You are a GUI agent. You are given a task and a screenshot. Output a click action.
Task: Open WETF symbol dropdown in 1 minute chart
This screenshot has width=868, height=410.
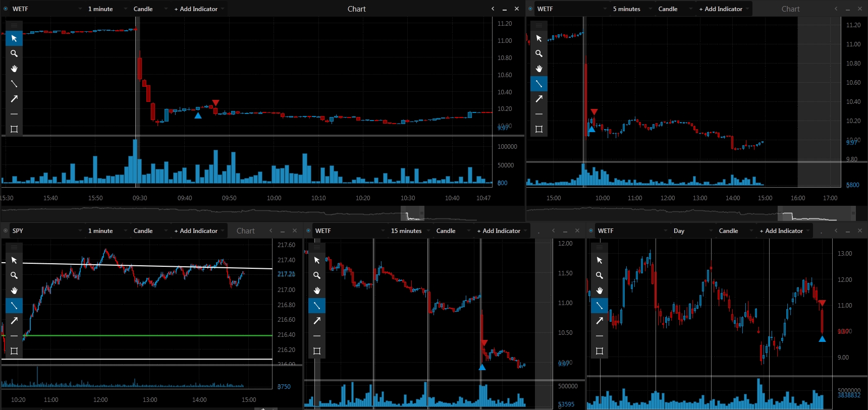click(x=47, y=9)
